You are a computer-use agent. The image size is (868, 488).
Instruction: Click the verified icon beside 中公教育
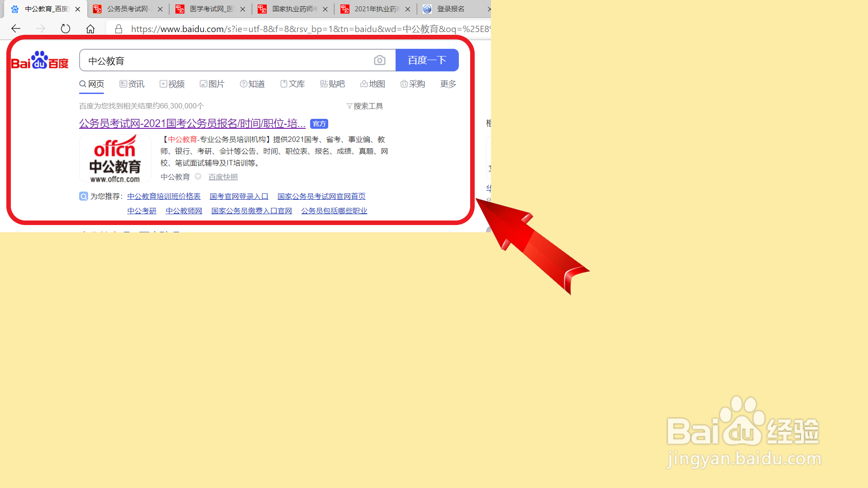(198, 177)
